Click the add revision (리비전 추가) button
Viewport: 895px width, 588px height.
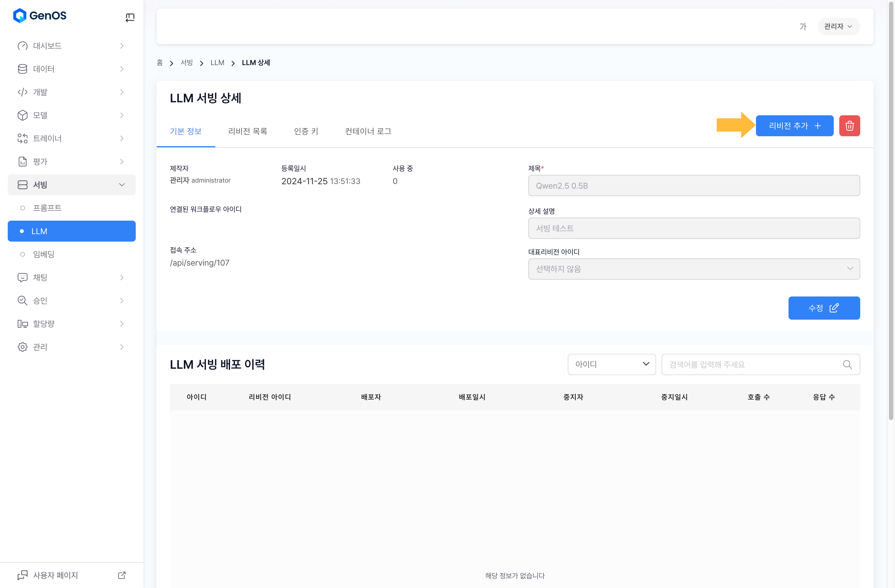[794, 125]
